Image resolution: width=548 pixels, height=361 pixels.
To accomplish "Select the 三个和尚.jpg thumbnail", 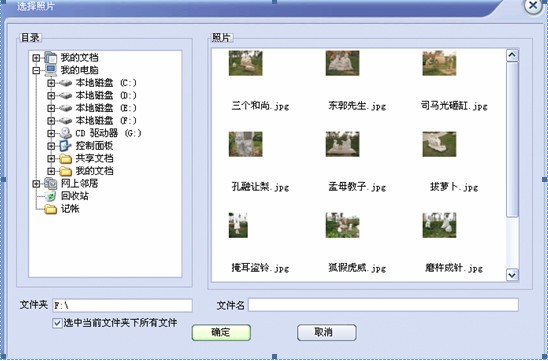I will coord(245,63).
